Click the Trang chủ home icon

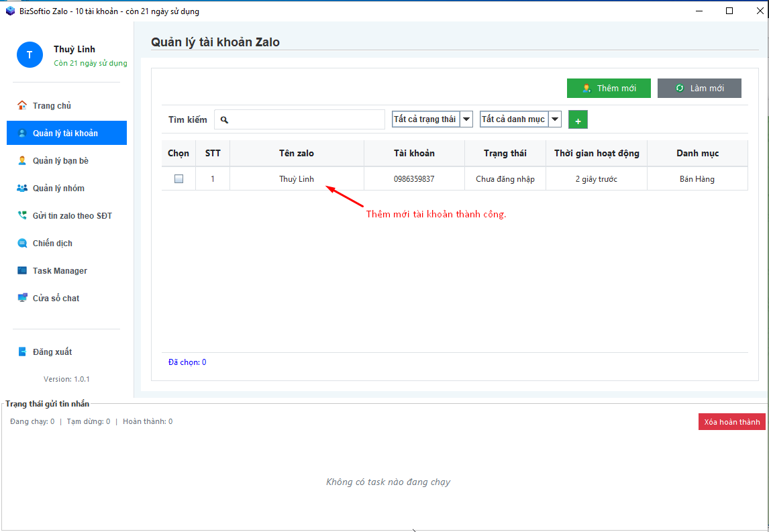coord(22,105)
